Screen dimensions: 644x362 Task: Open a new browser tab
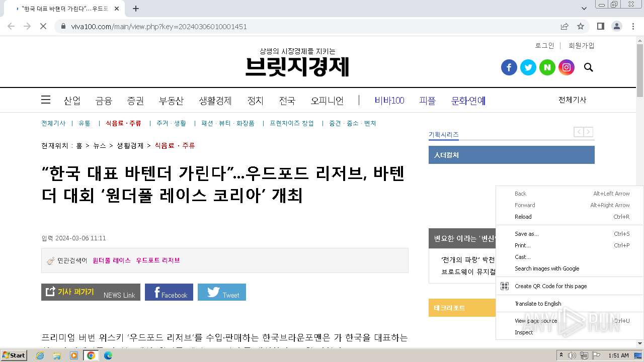135,9
